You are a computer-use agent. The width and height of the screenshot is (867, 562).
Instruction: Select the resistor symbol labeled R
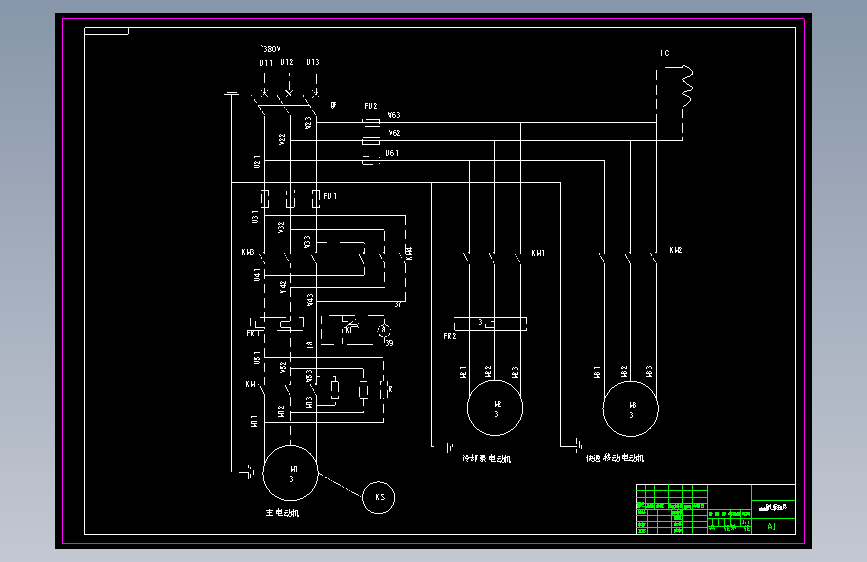(385, 389)
